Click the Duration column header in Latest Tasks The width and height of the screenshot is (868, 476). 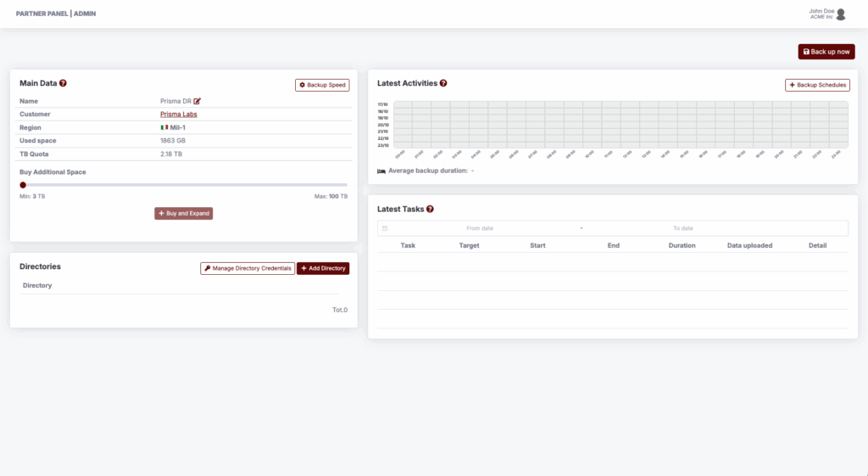(x=682, y=245)
